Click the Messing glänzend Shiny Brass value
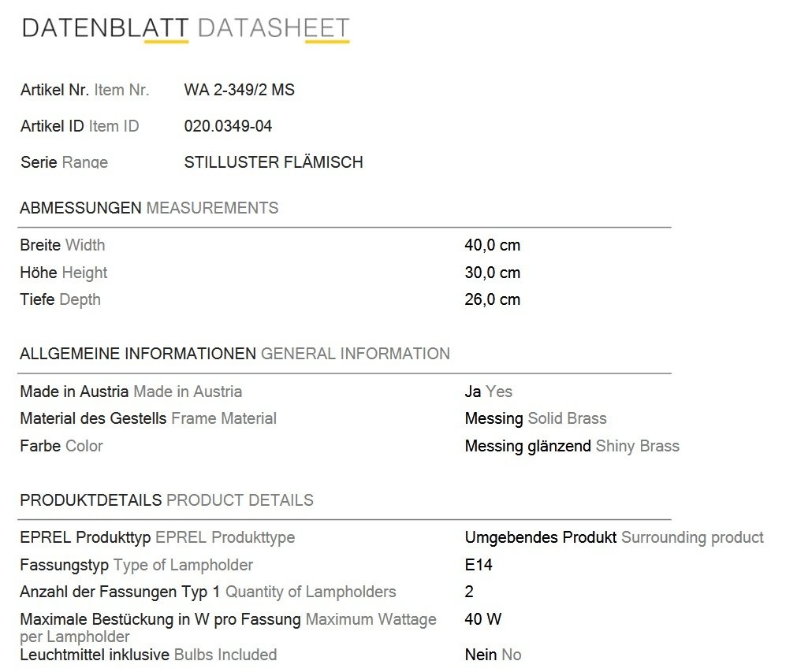 572,446
